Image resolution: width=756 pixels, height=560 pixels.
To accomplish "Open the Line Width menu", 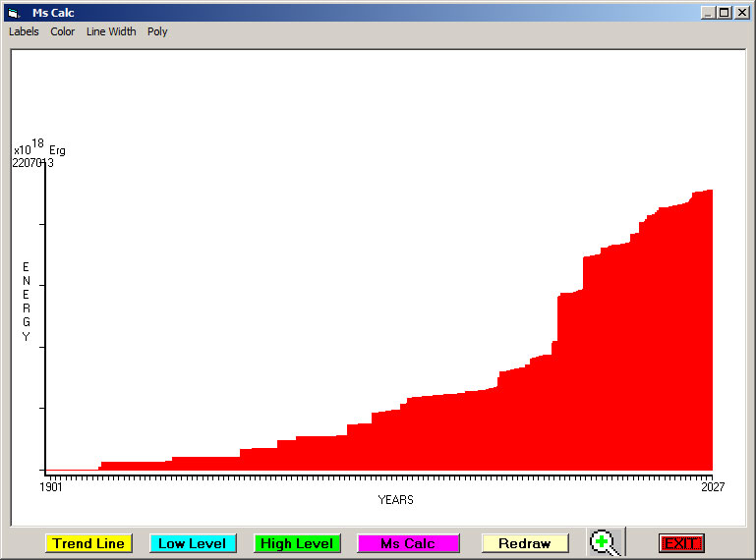I will click(x=111, y=31).
